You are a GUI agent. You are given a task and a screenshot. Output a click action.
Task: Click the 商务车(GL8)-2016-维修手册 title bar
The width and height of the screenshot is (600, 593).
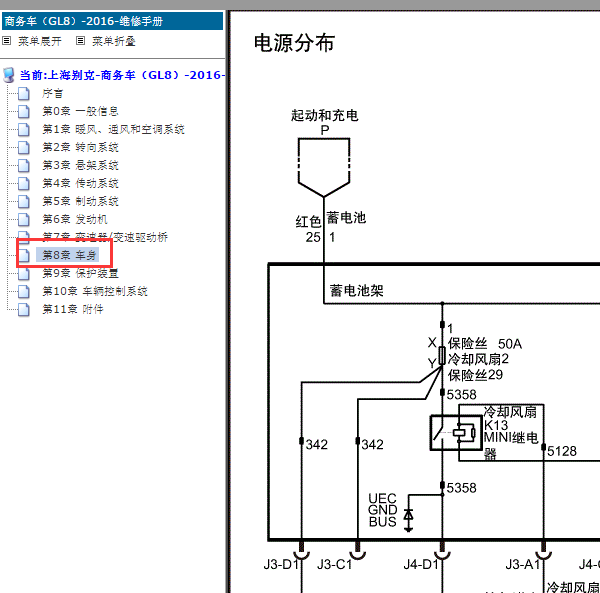(112, 21)
